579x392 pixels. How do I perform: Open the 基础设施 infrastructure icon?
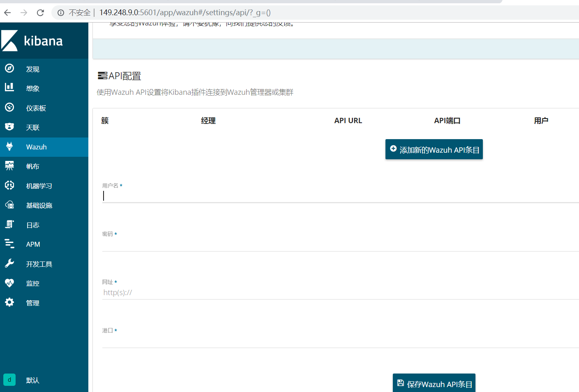click(9, 204)
